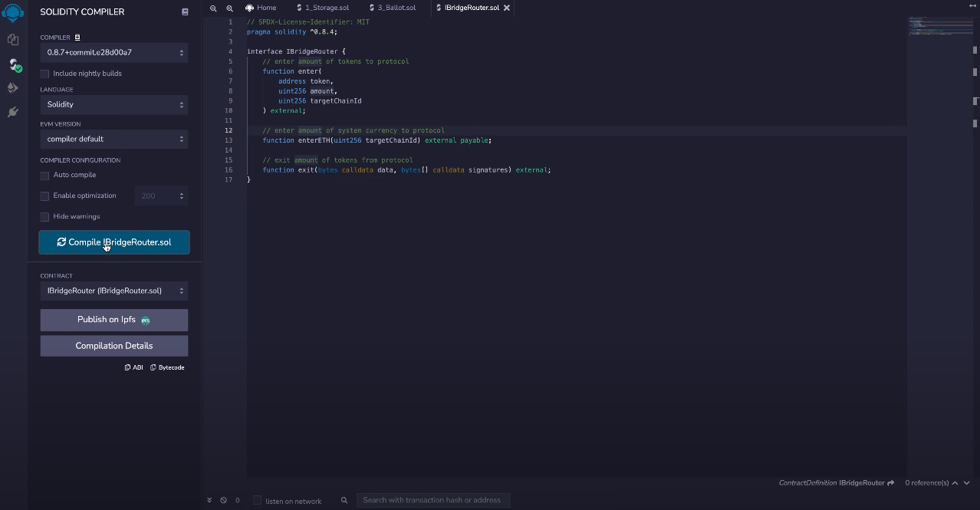The height and width of the screenshot is (510, 980).
Task: Toggle the Auto compile checkbox
Action: click(44, 176)
